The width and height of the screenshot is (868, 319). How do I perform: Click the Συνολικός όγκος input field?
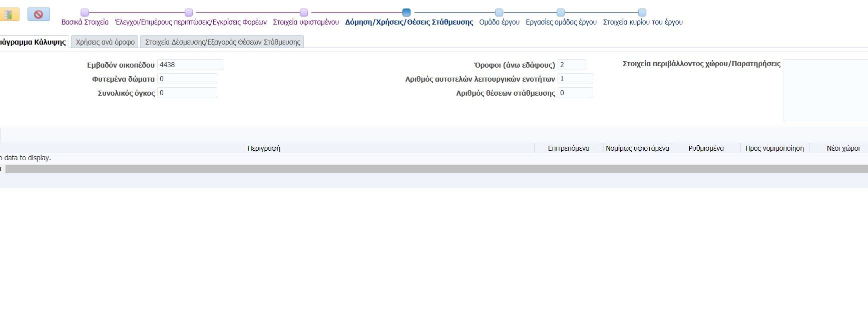click(x=187, y=93)
